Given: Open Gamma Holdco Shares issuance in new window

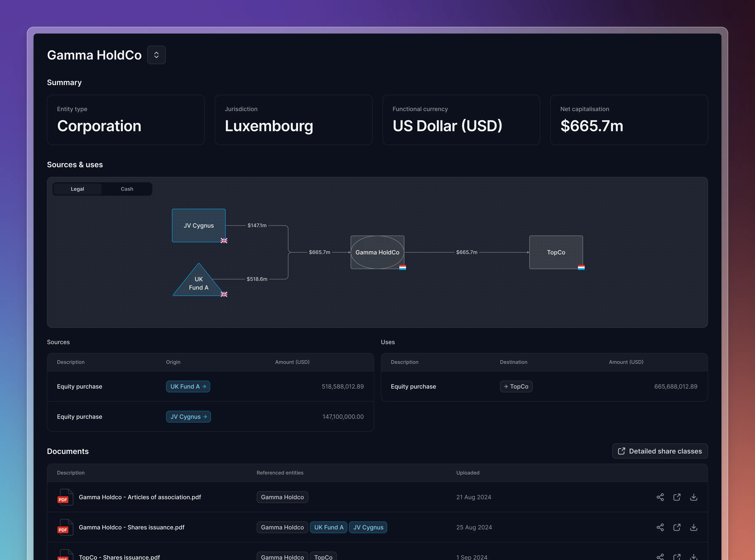Looking at the screenshot, I should point(677,527).
